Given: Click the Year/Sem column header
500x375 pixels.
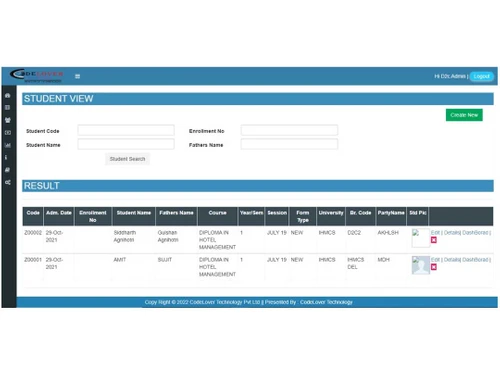Looking at the screenshot, I should [252, 216].
